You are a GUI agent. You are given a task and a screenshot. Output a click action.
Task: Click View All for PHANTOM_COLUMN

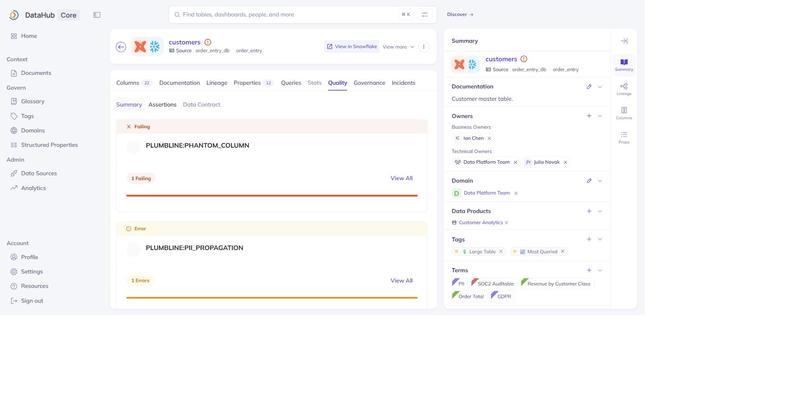tap(401, 178)
